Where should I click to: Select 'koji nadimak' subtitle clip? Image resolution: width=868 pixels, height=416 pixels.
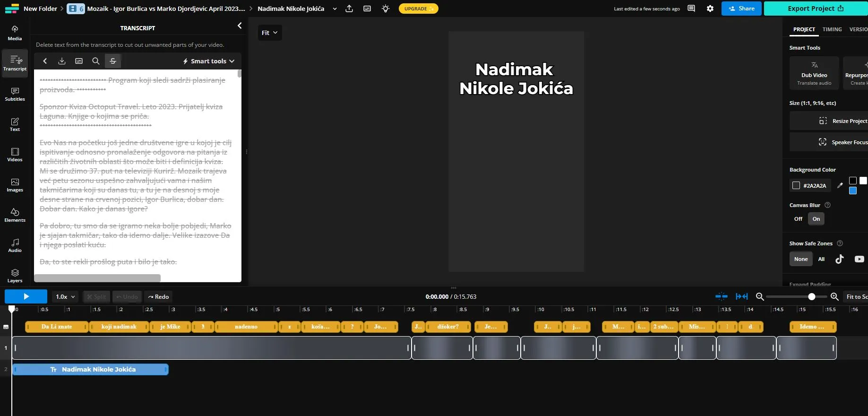coord(119,327)
